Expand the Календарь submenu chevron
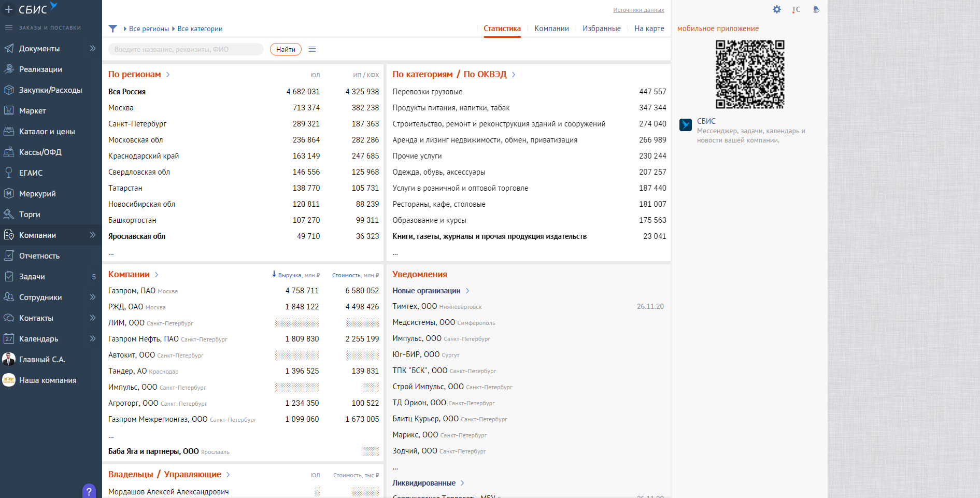Image resolution: width=980 pixels, height=498 pixels. coord(93,338)
